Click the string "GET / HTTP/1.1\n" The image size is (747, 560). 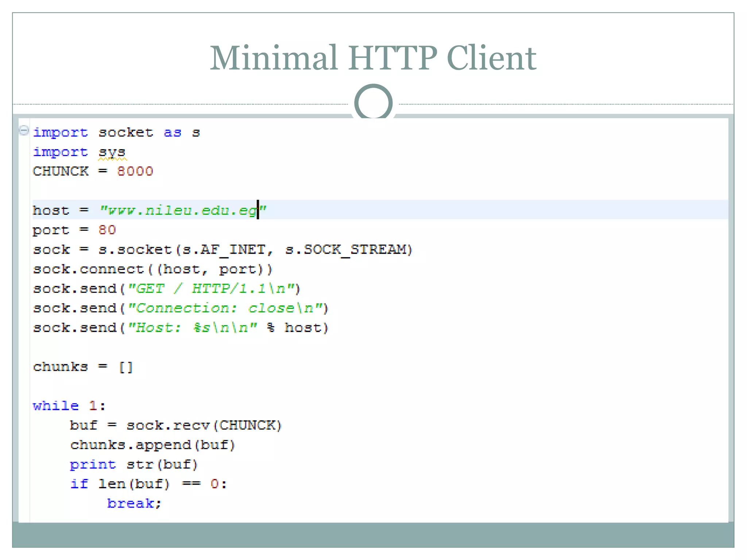tap(211, 289)
